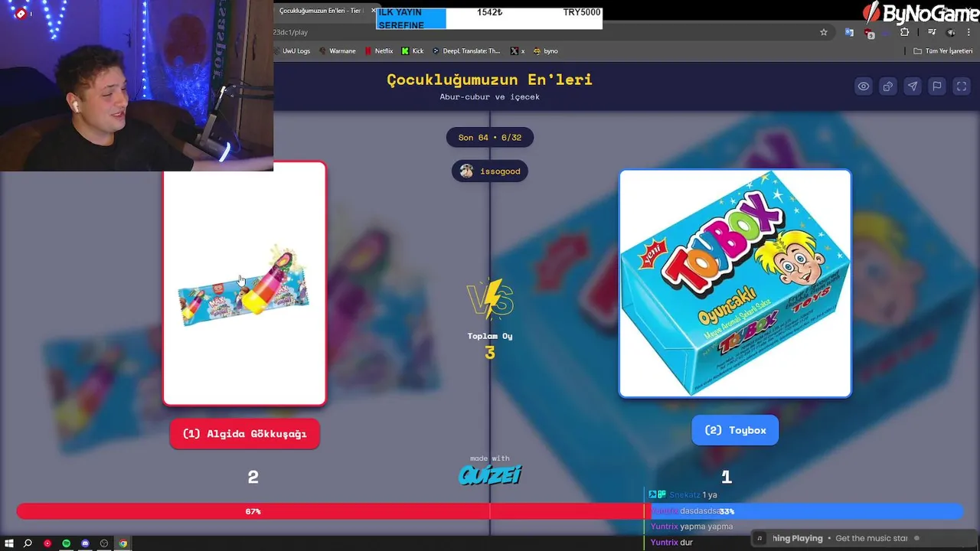This screenshot has width=980, height=551.
Task: Toggle the eye visibility button in quiz header
Action: tap(863, 86)
